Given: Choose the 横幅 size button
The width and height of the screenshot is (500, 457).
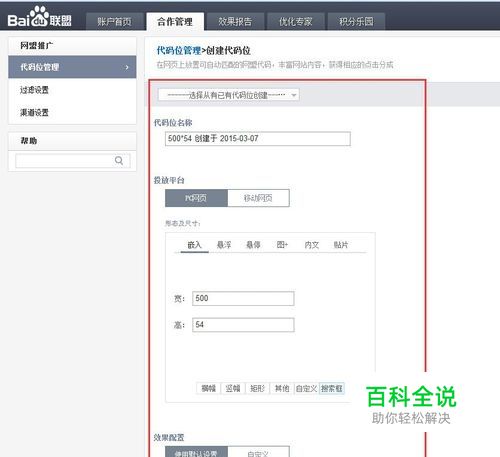Looking at the screenshot, I should pos(208,388).
